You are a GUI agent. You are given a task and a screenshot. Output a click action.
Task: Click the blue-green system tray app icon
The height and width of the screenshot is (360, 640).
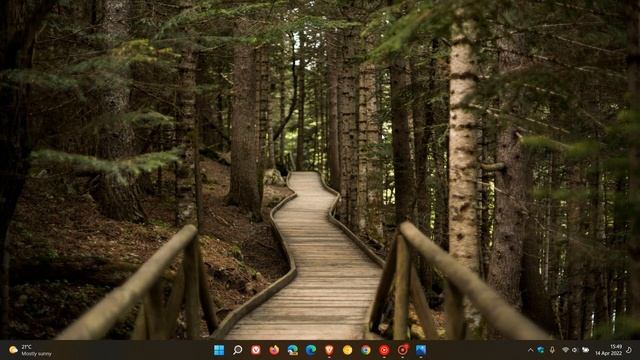tap(541, 350)
